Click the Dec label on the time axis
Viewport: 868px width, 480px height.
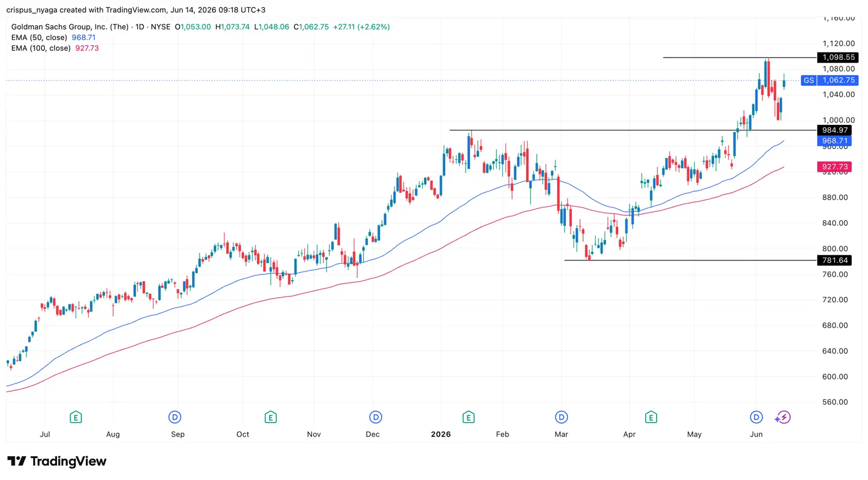tap(373, 434)
